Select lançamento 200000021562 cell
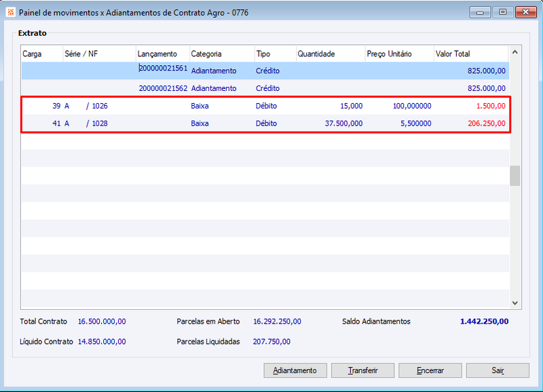The width and height of the screenshot is (543, 392). coord(163,88)
